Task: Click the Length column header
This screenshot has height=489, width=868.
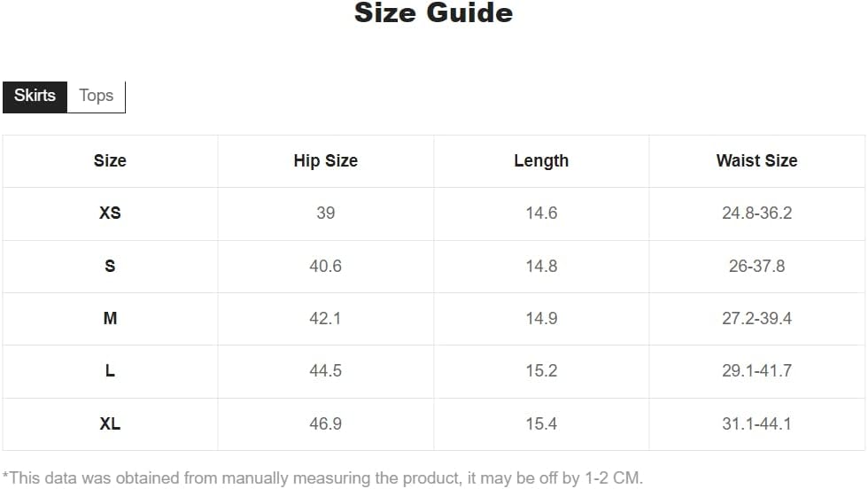Action: [541, 160]
